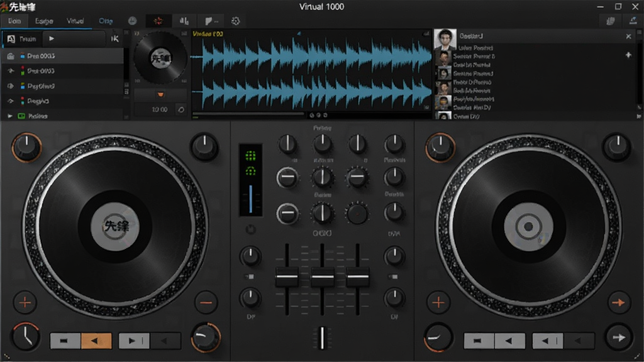Click the right channel volume fader
The image size is (644, 362).
click(x=358, y=277)
